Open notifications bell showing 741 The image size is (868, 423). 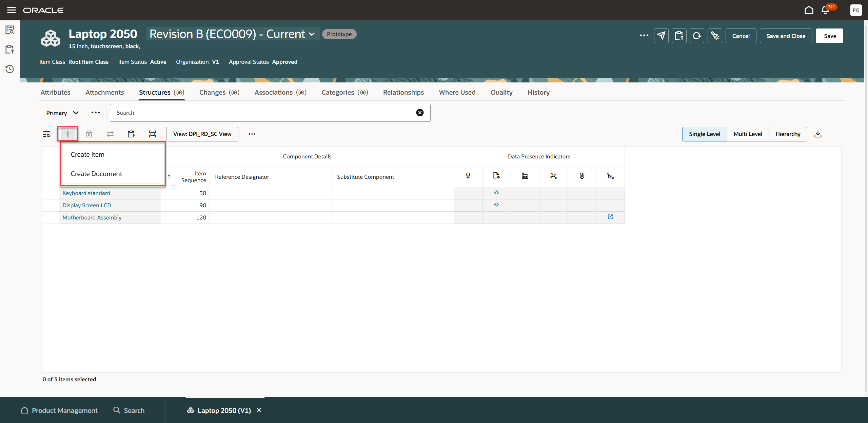point(826,10)
